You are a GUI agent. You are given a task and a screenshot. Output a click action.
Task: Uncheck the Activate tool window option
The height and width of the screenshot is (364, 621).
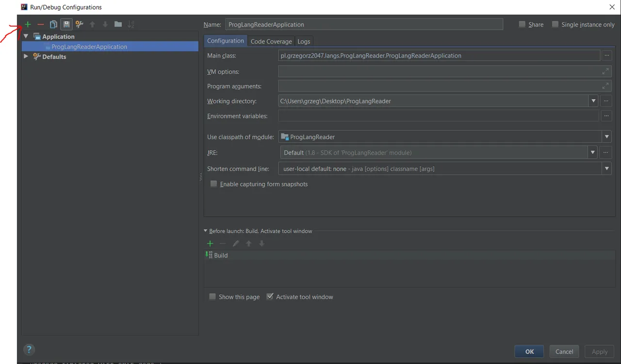click(x=270, y=296)
